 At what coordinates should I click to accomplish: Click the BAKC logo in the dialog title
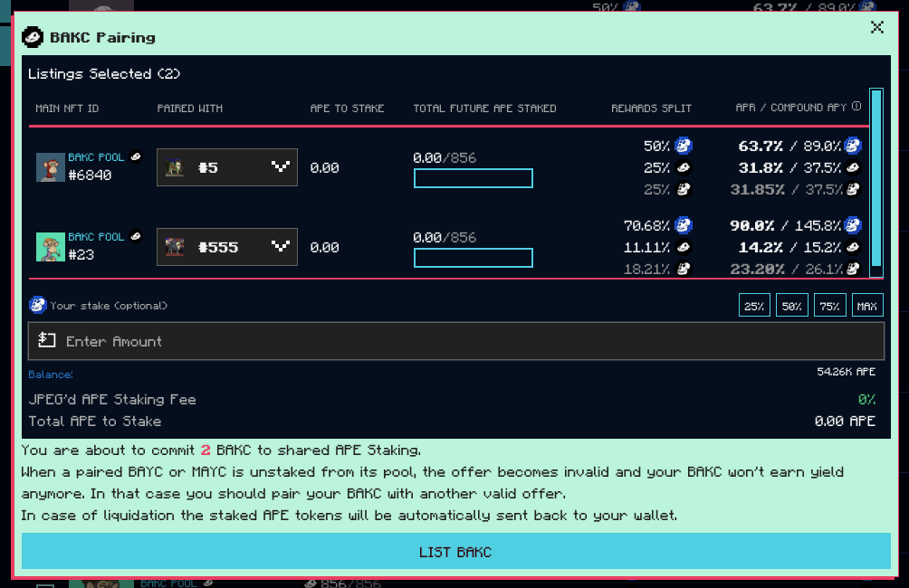[33, 37]
